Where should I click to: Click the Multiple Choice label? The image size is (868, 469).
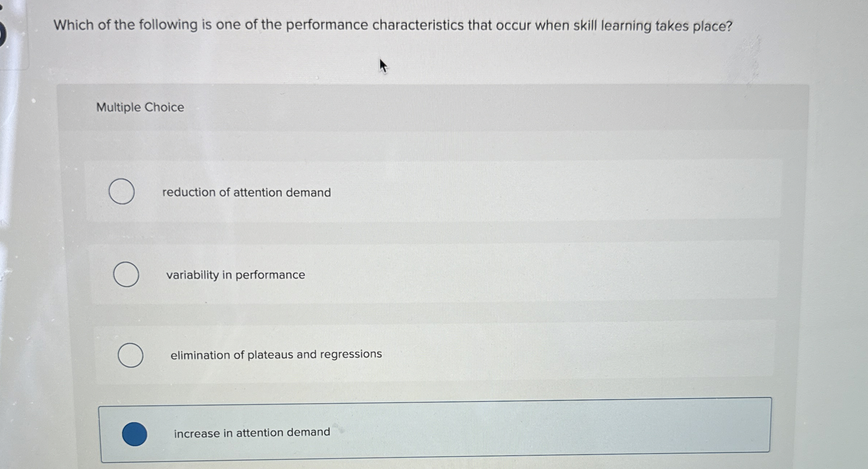click(x=139, y=107)
